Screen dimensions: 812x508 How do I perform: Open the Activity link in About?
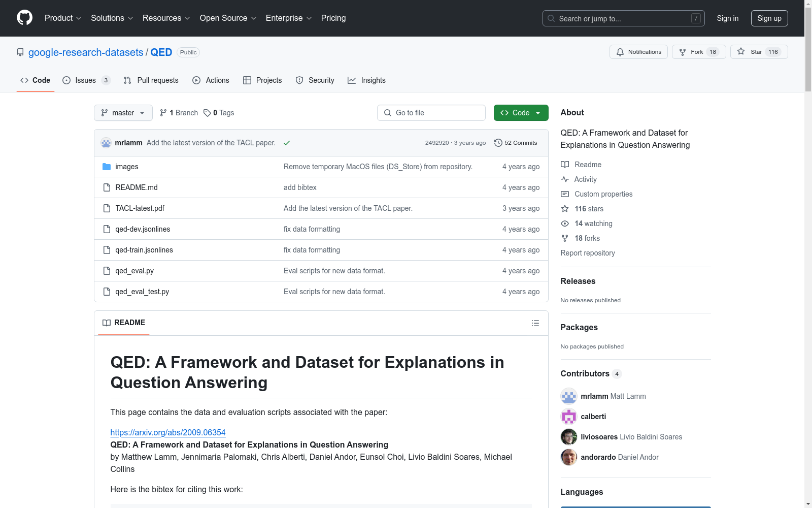[579, 179]
